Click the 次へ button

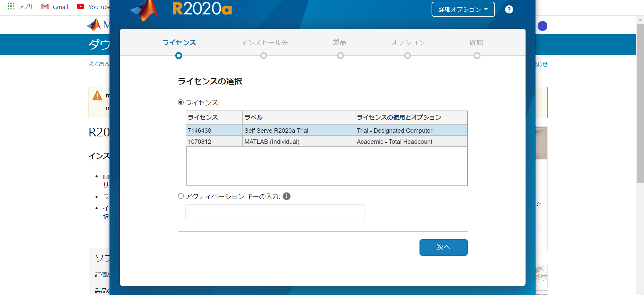click(x=443, y=247)
